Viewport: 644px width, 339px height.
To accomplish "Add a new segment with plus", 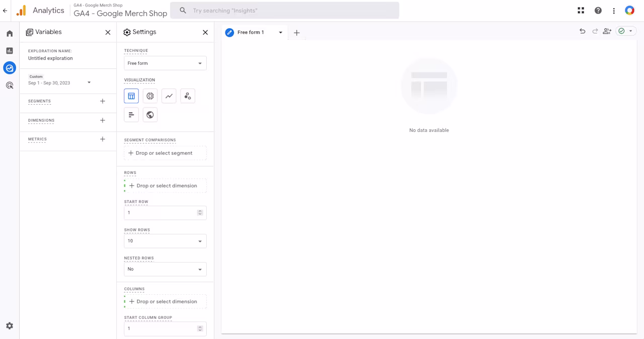I will (103, 101).
